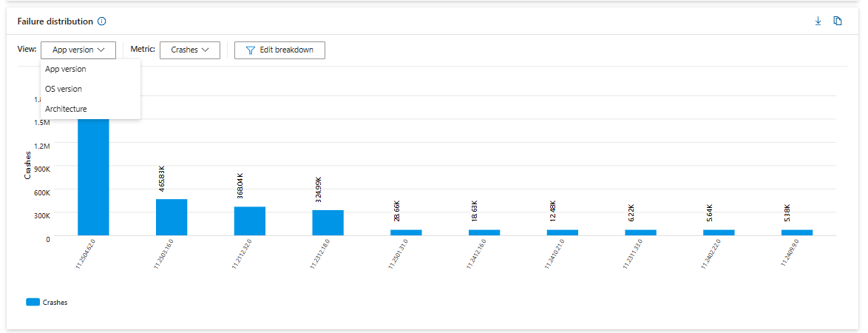Click the chevron in Crashes dropdown

tap(206, 50)
